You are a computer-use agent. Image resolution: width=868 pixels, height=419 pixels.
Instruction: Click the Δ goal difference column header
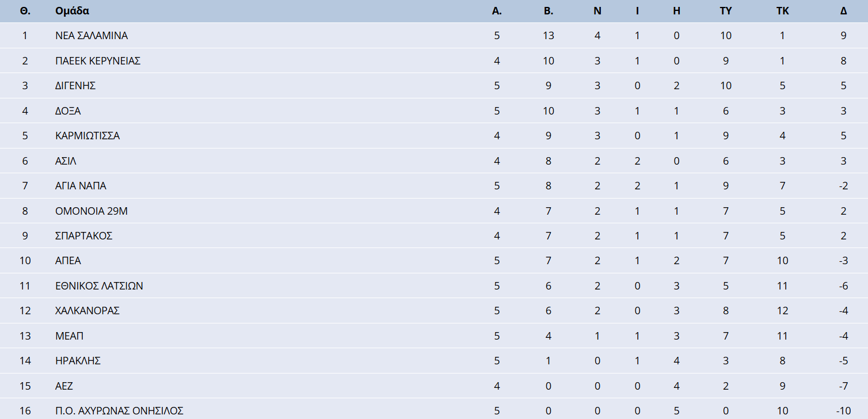click(x=843, y=11)
